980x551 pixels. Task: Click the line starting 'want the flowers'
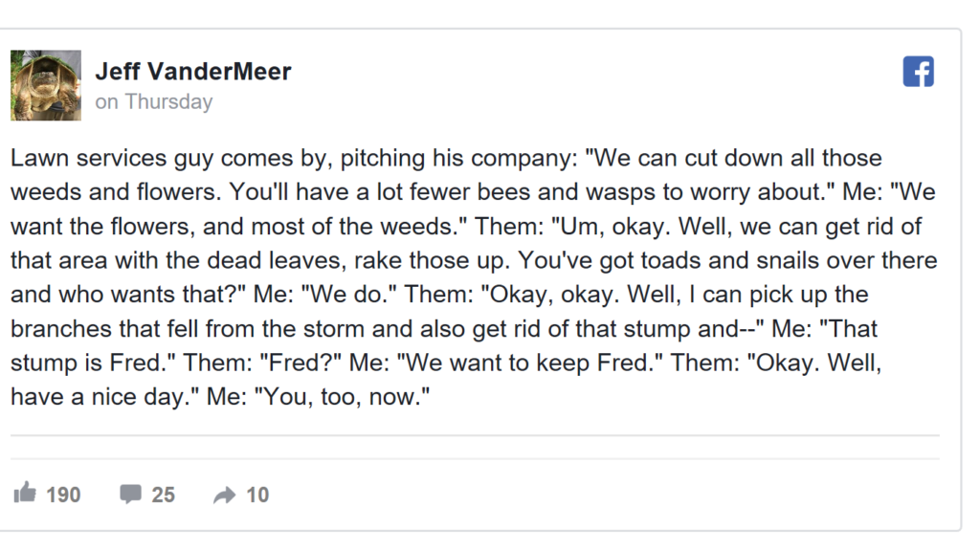(x=466, y=226)
